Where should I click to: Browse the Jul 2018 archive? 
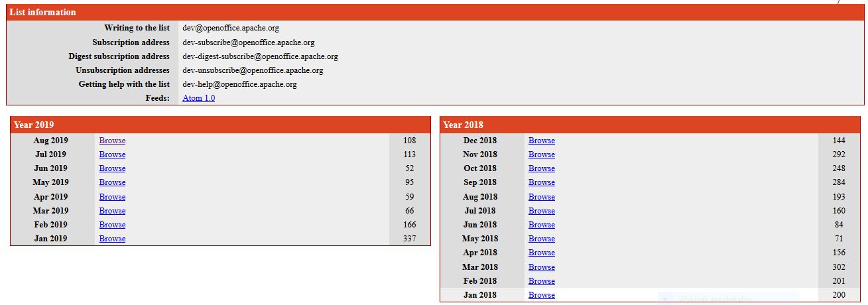pos(542,211)
